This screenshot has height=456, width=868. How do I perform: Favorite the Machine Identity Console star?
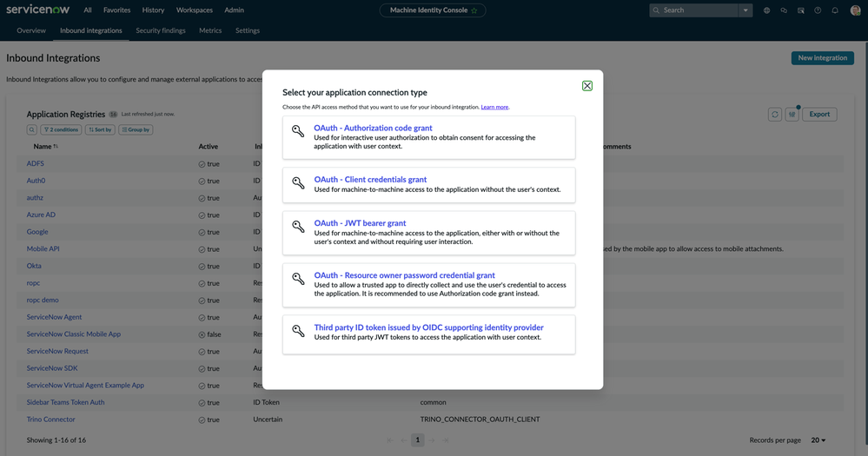474,10
